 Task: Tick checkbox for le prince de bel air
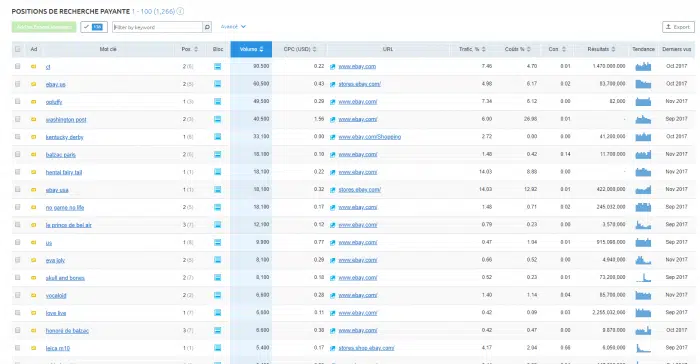click(17, 225)
